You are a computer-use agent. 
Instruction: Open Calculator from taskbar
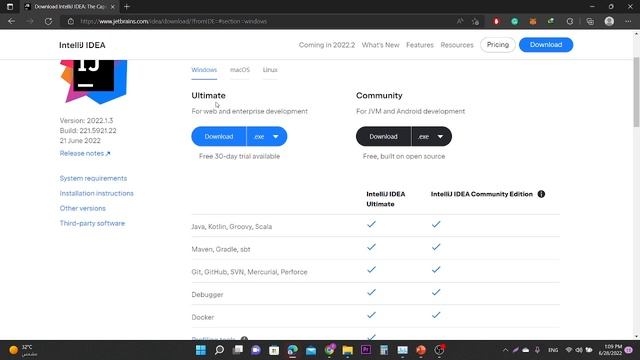(x=384, y=350)
